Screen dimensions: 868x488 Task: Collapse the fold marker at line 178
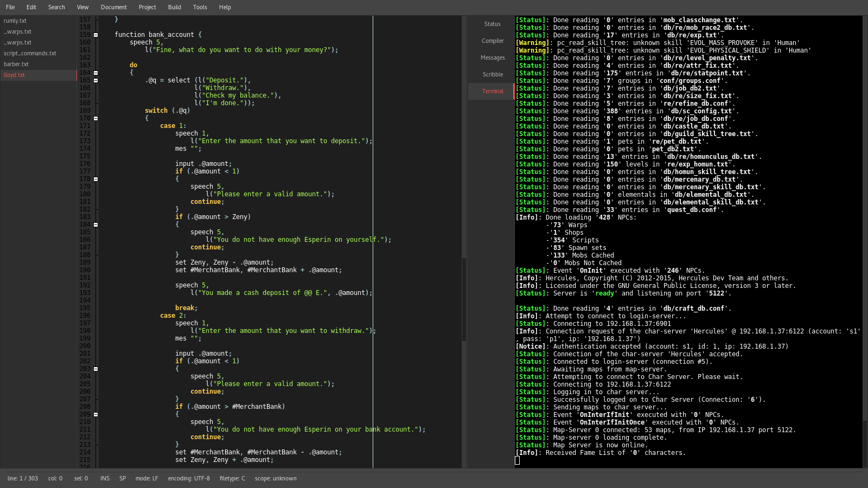coord(96,179)
